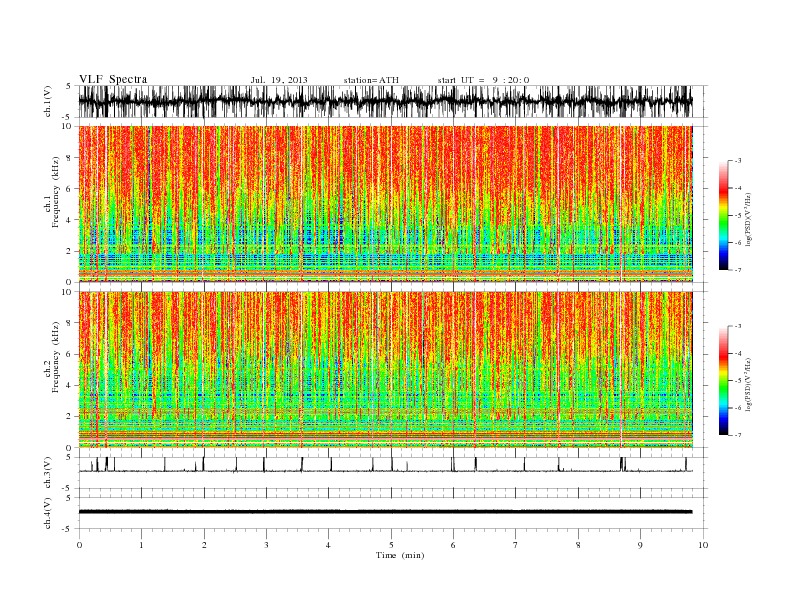Click the ch.3 pulse trace strip
This screenshot has height=612, width=792.
(386, 473)
